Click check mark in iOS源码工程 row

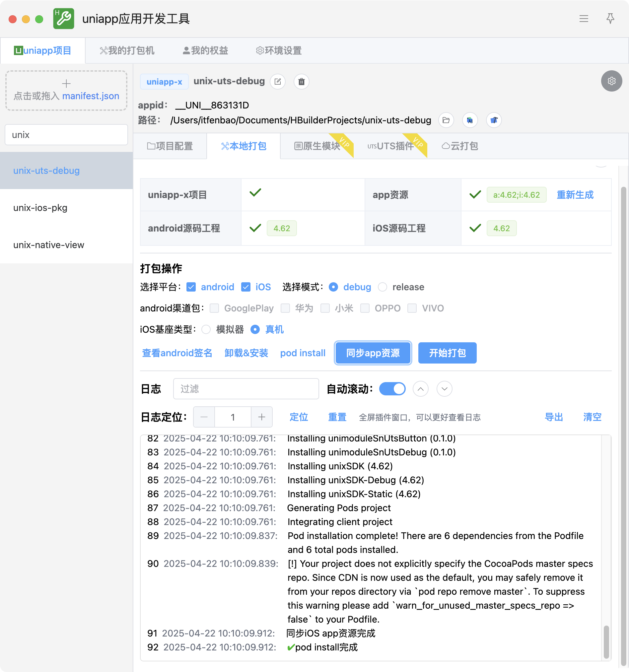(x=475, y=228)
